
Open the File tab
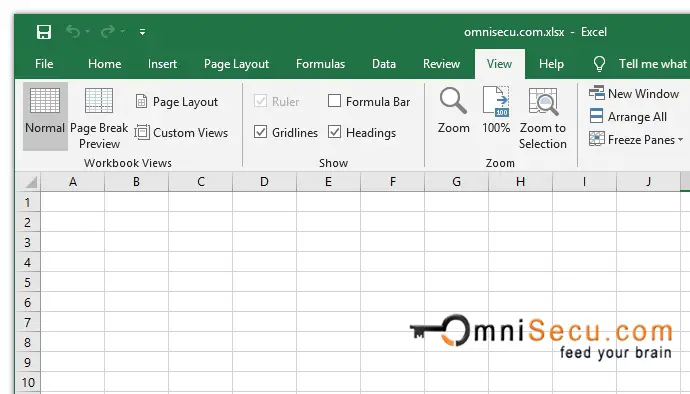point(44,64)
